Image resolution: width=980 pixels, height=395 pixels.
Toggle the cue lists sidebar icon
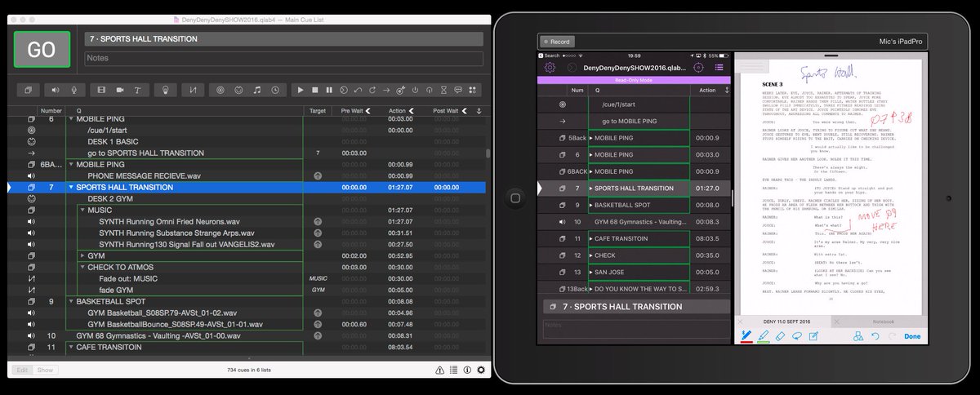click(x=453, y=370)
